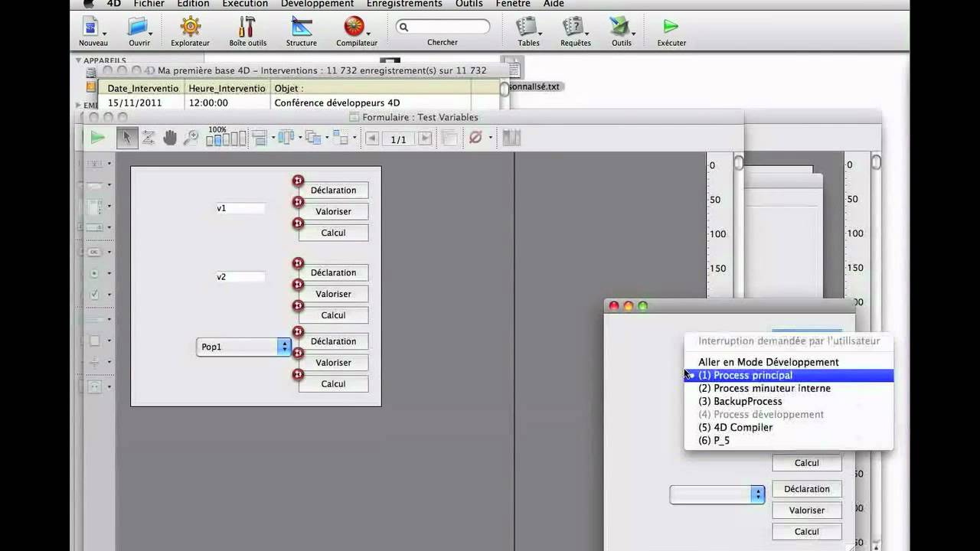Select (3) BackupProcess entry
The image size is (980, 551).
click(x=789, y=401)
